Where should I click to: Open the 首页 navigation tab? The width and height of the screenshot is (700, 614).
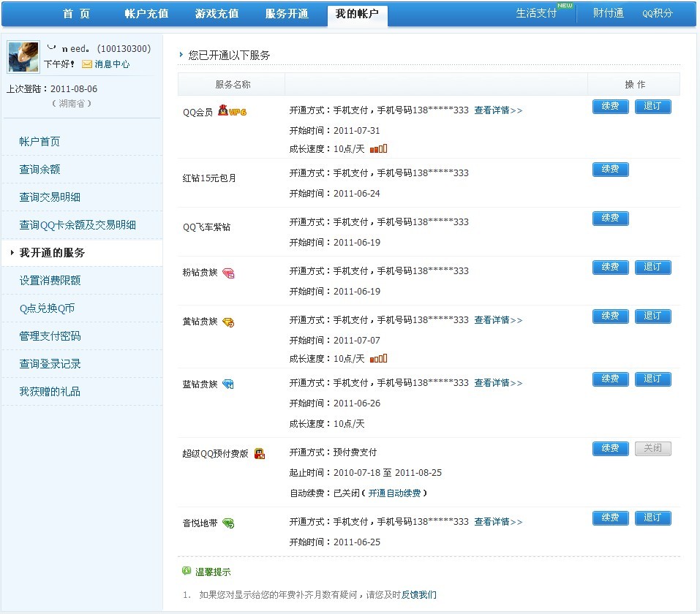tap(76, 14)
